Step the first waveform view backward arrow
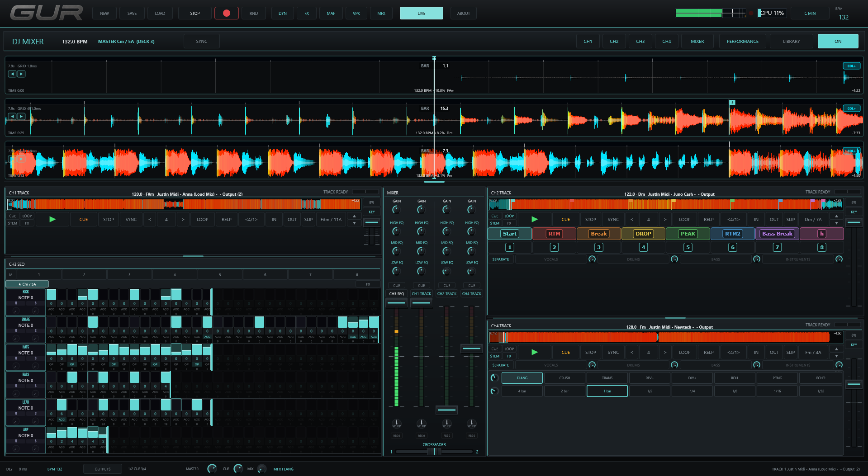Screen dimensions: 868x476 [12, 74]
